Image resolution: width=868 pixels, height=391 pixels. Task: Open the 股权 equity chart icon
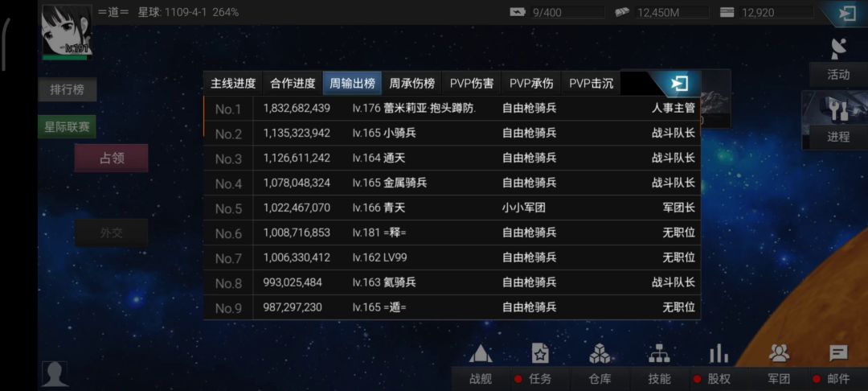pos(719,355)
